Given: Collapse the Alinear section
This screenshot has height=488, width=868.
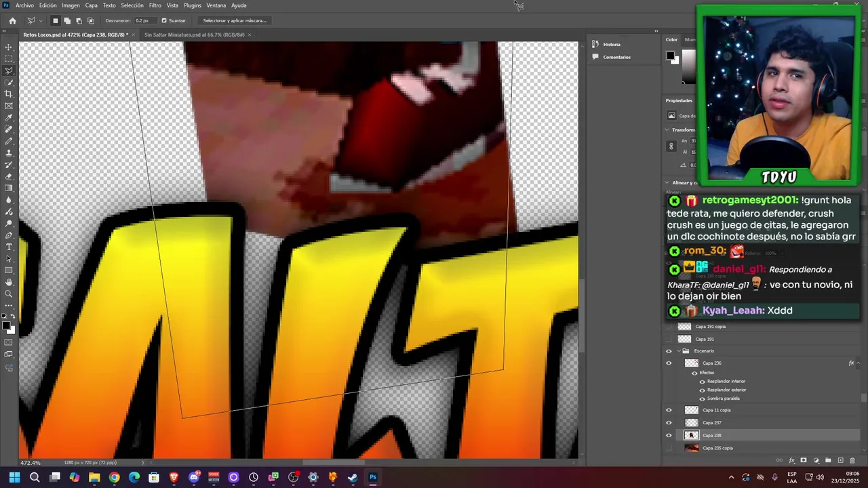Looking at the screenshot, I should click(x=667, y=183).
